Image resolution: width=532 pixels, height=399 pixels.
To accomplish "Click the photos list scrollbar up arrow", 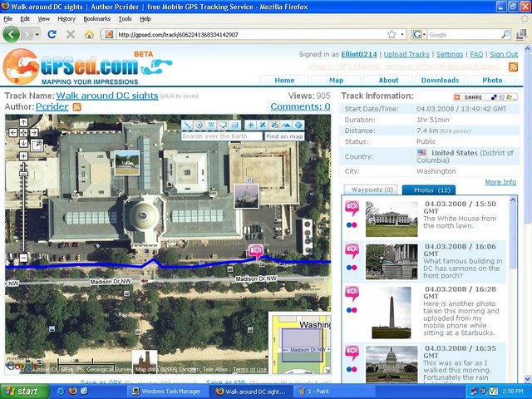I will point(513,200).
